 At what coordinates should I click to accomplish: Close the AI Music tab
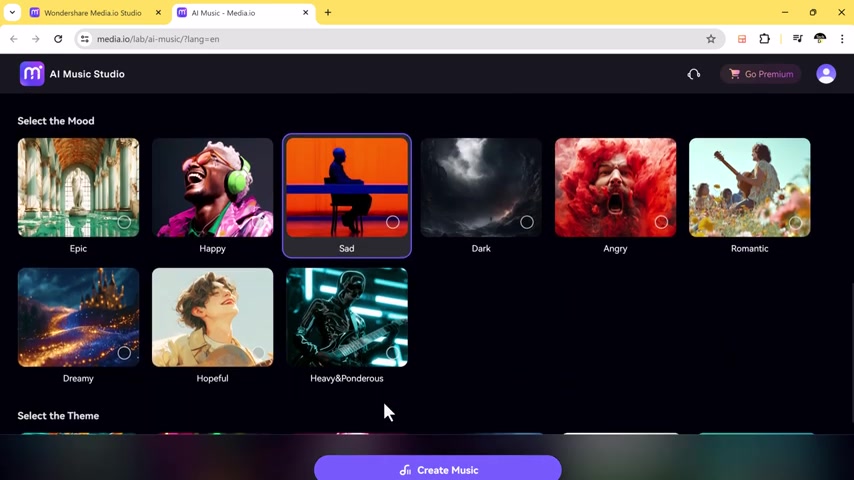[x=306, y=13]
